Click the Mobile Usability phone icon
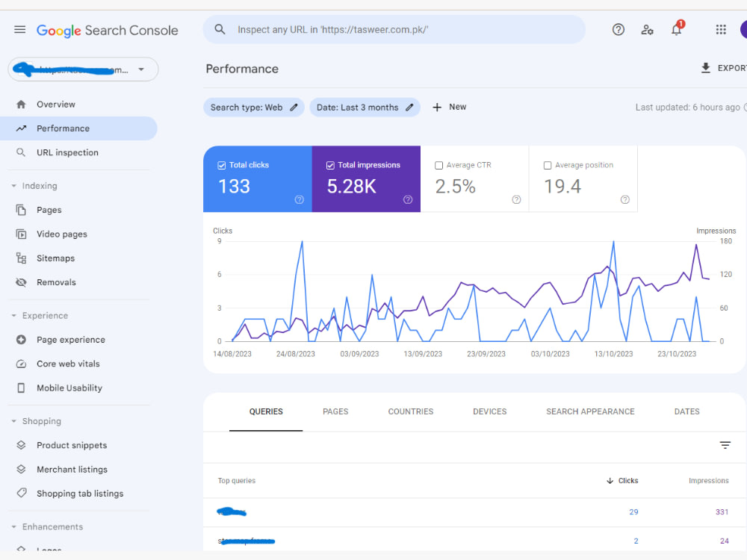The width and height of the screenshot is (747, 560). click(21, 388)
